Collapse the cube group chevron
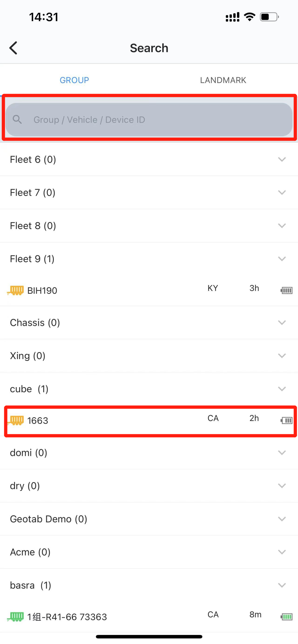 282,389
